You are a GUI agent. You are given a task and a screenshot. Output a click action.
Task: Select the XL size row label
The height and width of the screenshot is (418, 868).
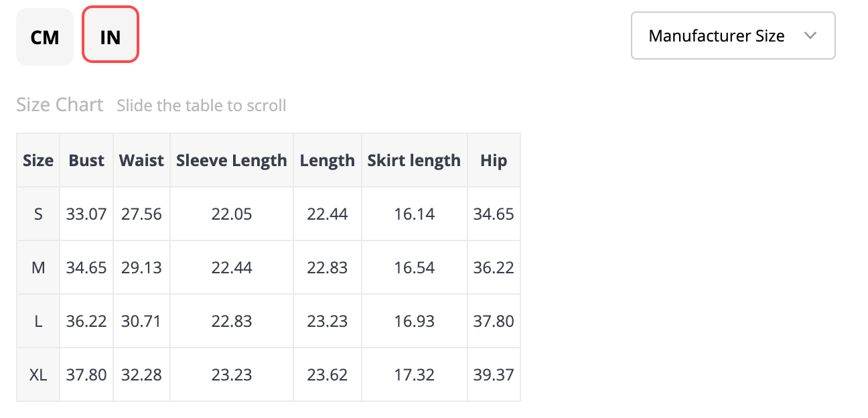pyautogui.click(x=38, y=374)
